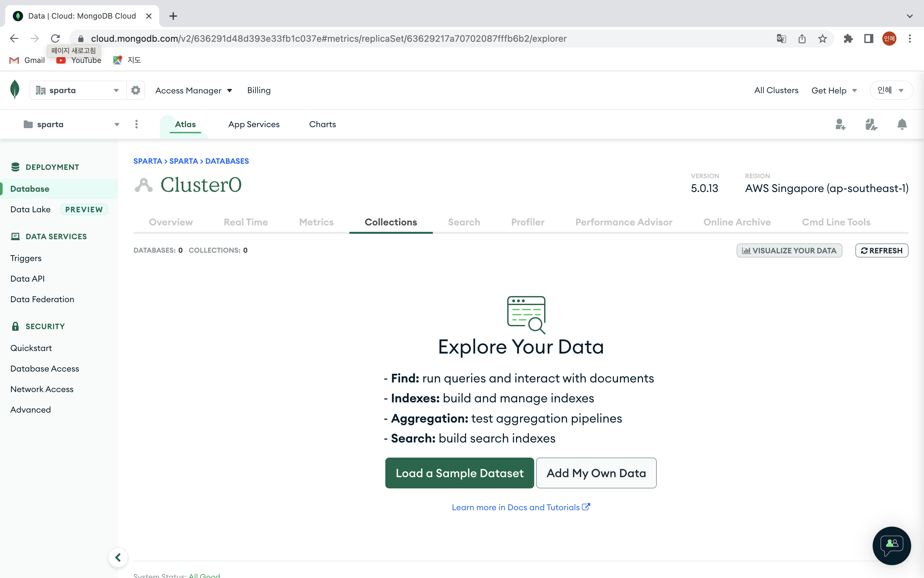Open Gmail bookmark
Screen dimensions: 924x578
(x=27, y=60)
